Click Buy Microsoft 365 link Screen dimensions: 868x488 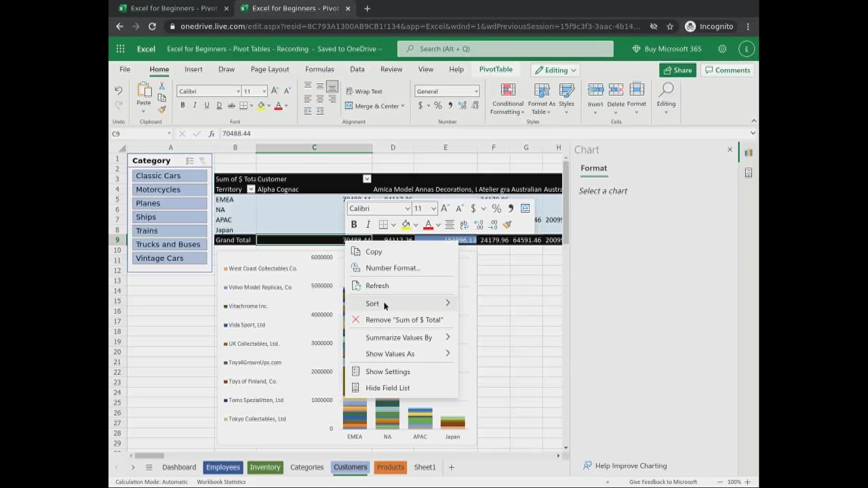tap(667, 49)
